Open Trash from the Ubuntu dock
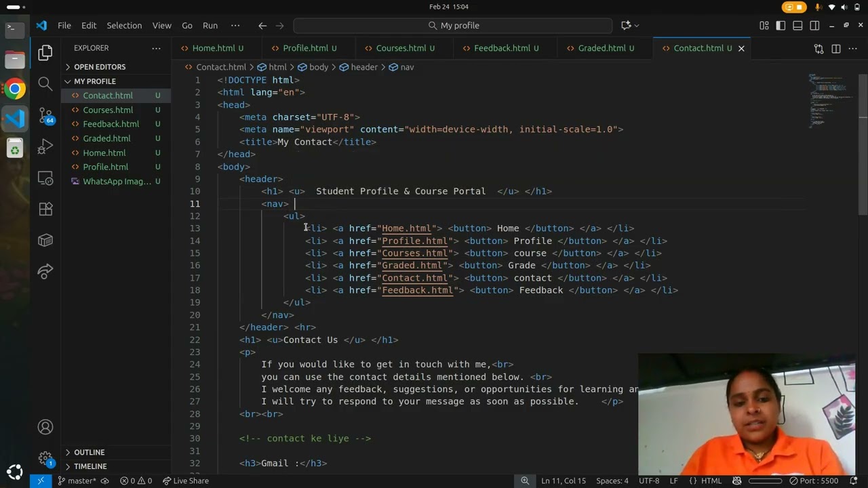 pos(15,148)
